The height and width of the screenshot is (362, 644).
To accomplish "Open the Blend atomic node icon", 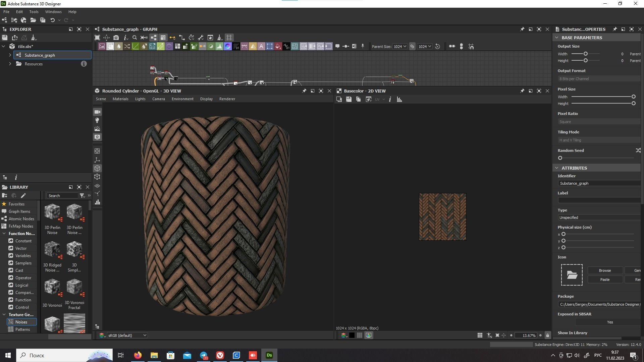I will [110, 46].
